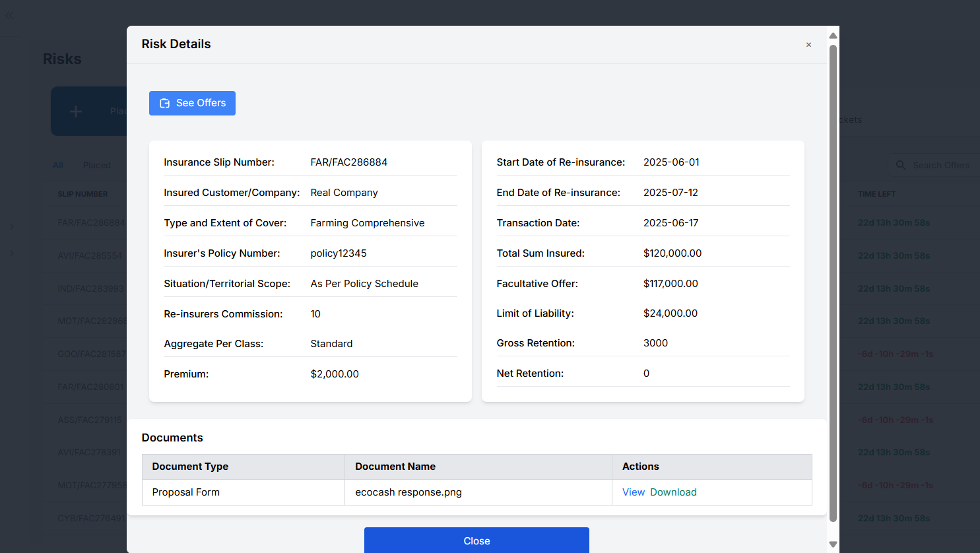Expand the second sidebar chevron item

pyautogui.click(x=13, y=253)
